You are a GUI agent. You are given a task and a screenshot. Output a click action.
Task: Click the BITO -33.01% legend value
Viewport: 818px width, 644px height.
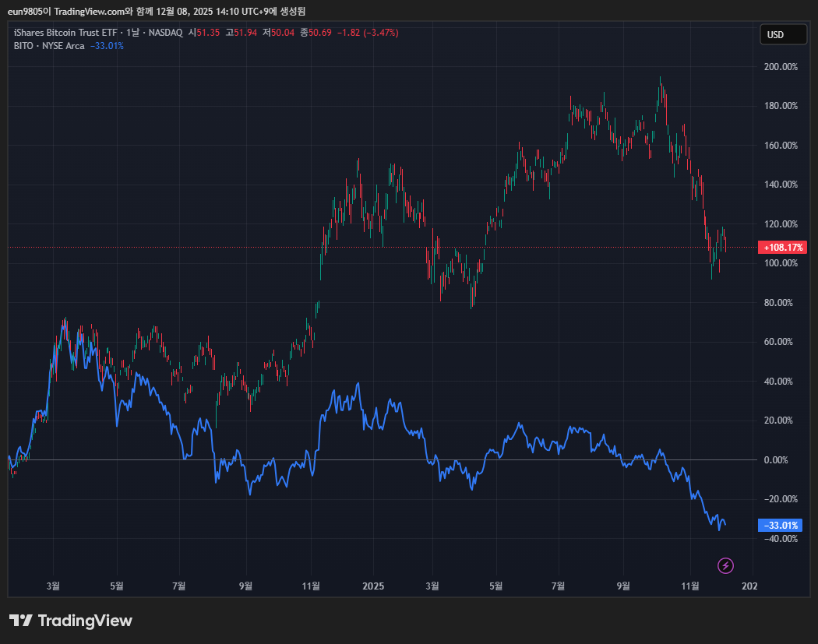pos(107,46)
